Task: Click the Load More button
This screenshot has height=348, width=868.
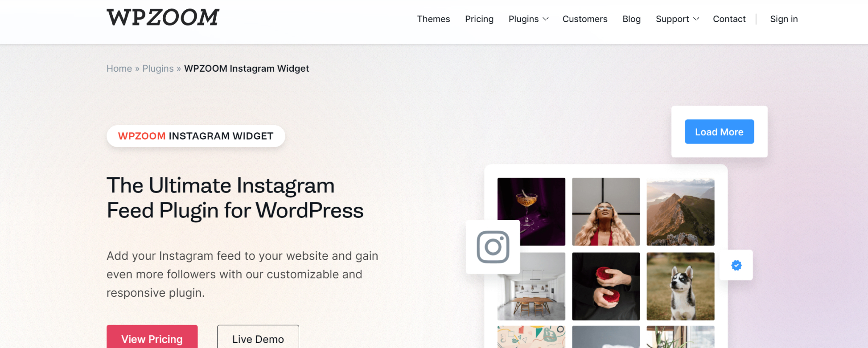Action: (719, 132)
